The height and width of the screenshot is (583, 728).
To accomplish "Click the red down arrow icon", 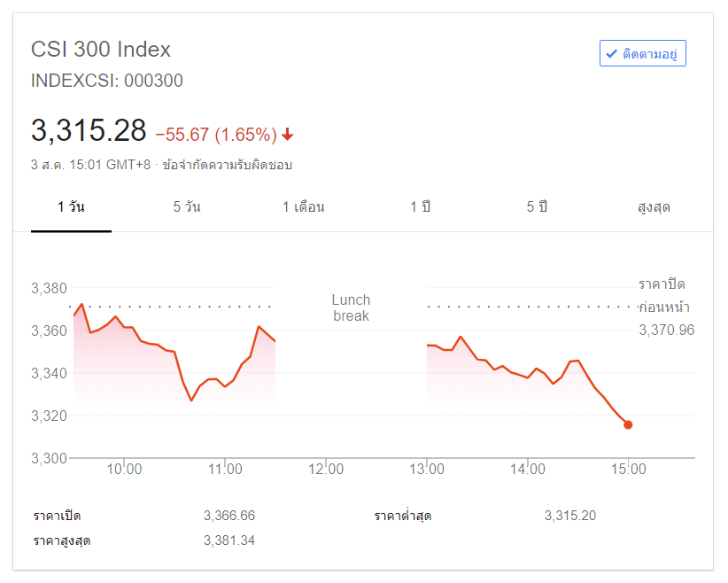I will click(x=288, y=135).
